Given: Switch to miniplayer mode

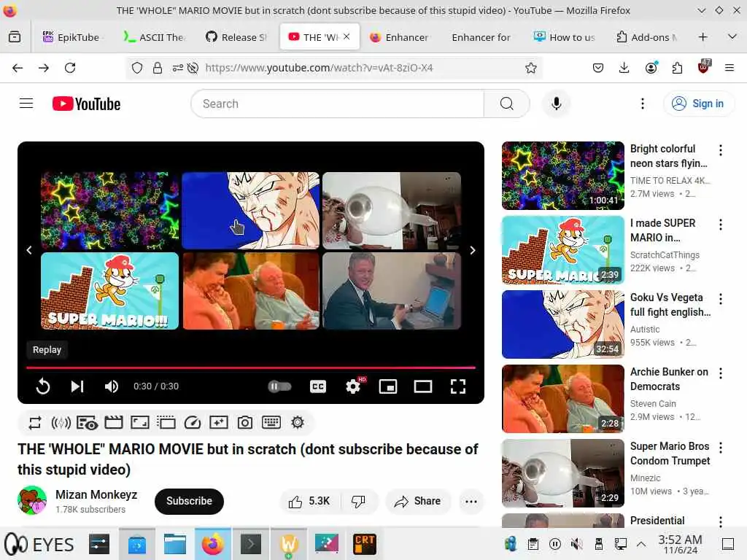Looking at the screenshot, I should coord(388,386).
